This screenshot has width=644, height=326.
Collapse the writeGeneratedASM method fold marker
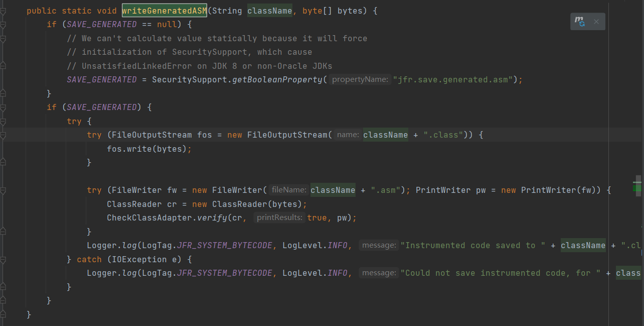pos(3,11)
